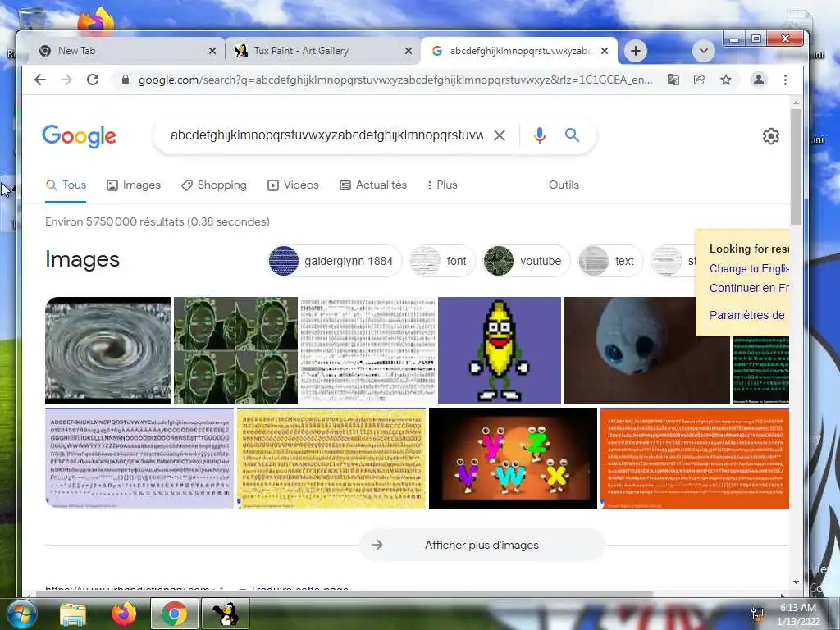Viewport: 840px width, 630px height.
Task: Click the share page icon
Action: click(699, 80)
